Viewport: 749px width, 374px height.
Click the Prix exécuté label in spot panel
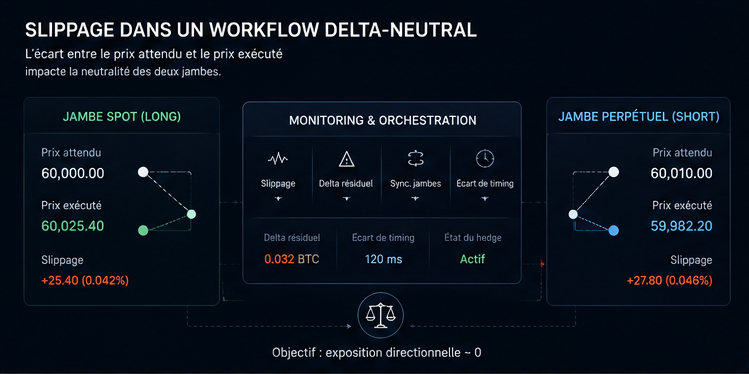[71, 205]
